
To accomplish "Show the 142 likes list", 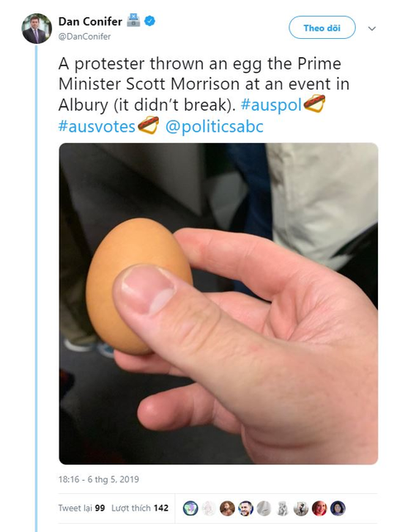I will (140, 508).
